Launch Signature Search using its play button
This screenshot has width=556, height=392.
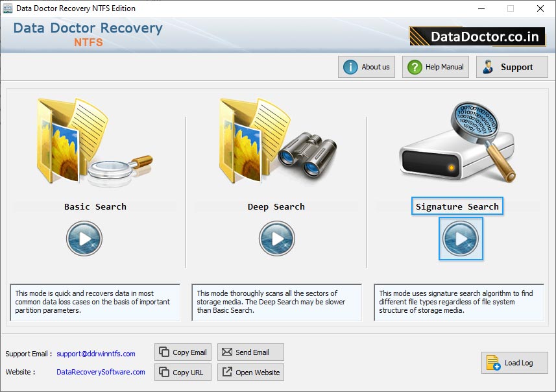[x=461, y=239]
